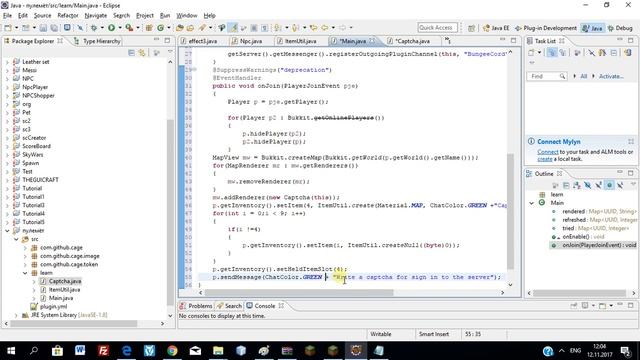Collapse the learn package node
640x360 pixels.
pos(25,273)
